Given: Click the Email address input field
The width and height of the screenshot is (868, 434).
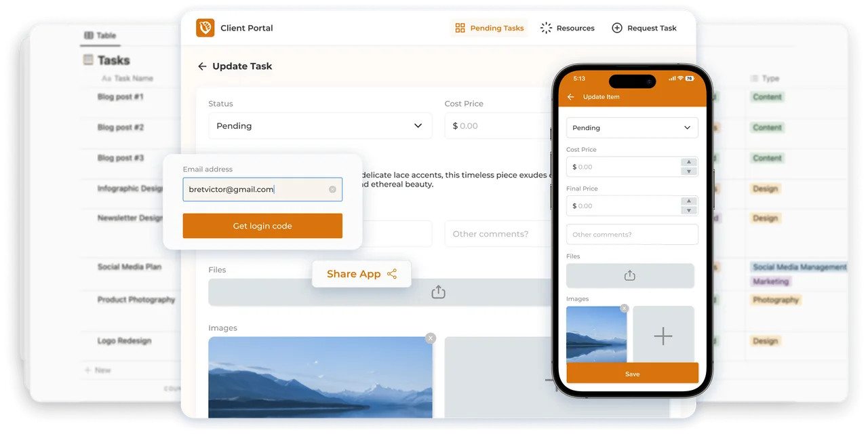Looking at the screenshot, I should 262,189.
